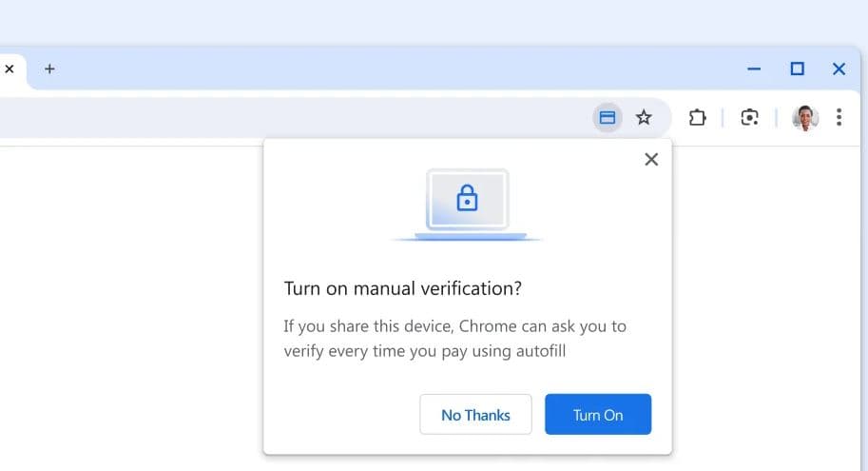Close the current browser tab
Screen dimensions: 868x471
coord(10,69)
